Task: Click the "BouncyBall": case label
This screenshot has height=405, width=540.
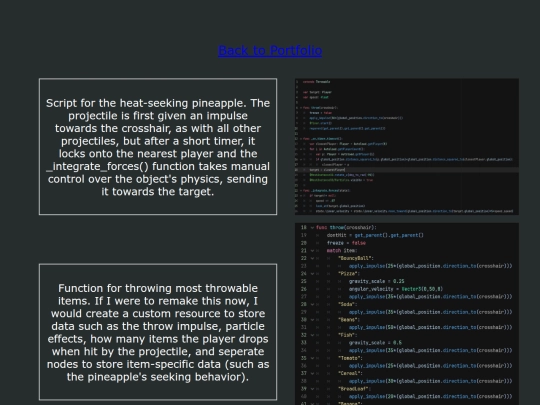Action: pos(356,258)
